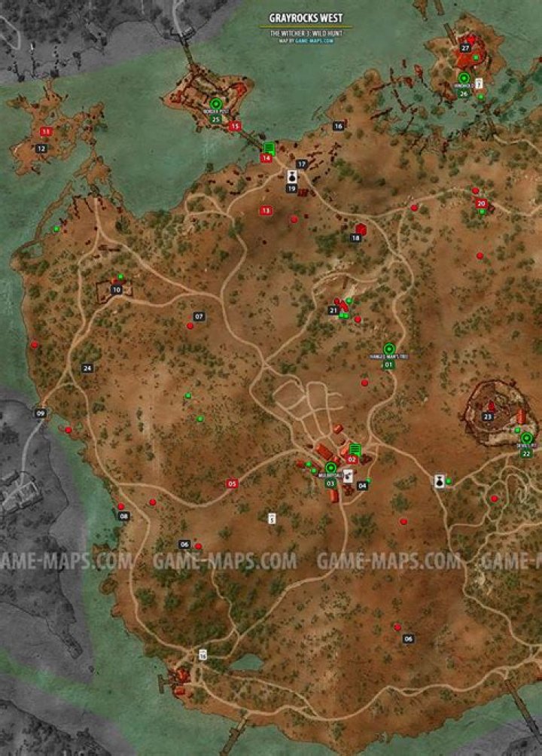Click red marker 02 in the village
This screenshot has height=756, width=542.
tap(352, 460)
